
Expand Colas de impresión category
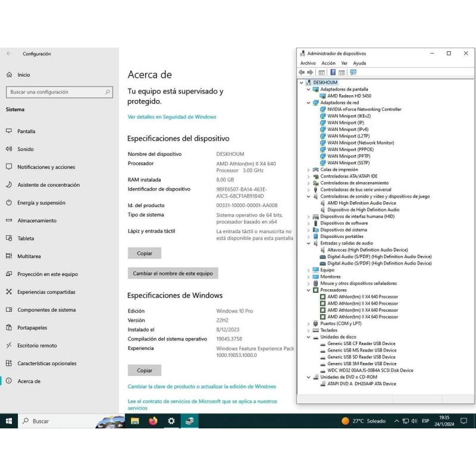pyautogui.click(x=308, y=170)
